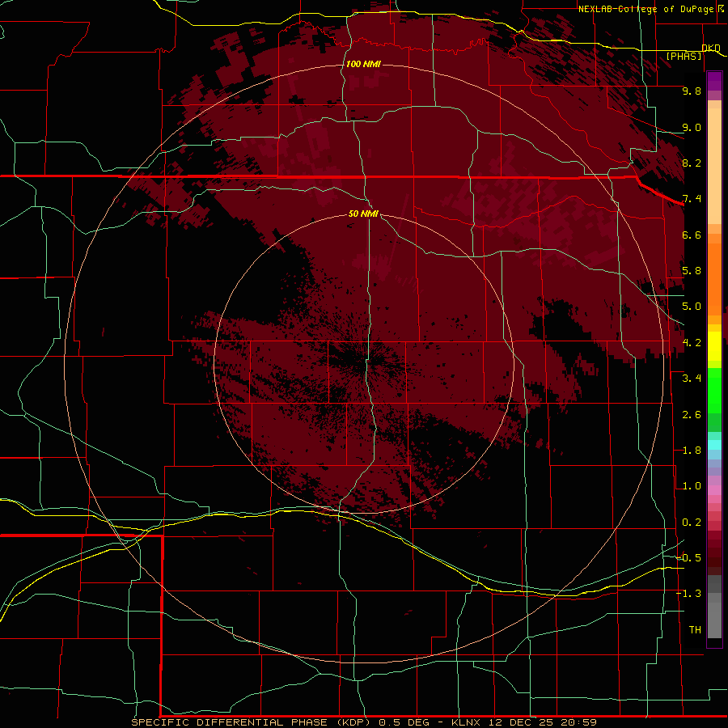Click the yellow segment of the color bar
728x728 pixels.
pyautogui.click(x=714, y=346)
